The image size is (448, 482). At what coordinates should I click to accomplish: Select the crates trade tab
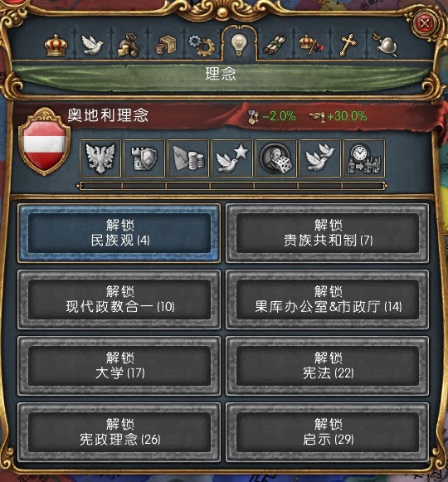[166, 45]
